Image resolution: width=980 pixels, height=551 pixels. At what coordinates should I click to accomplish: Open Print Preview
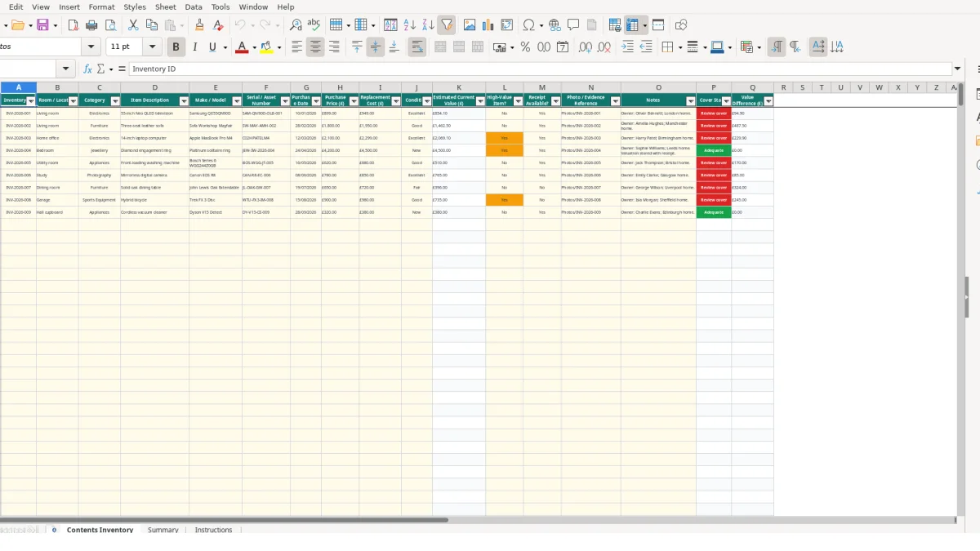tap(111, 25)
